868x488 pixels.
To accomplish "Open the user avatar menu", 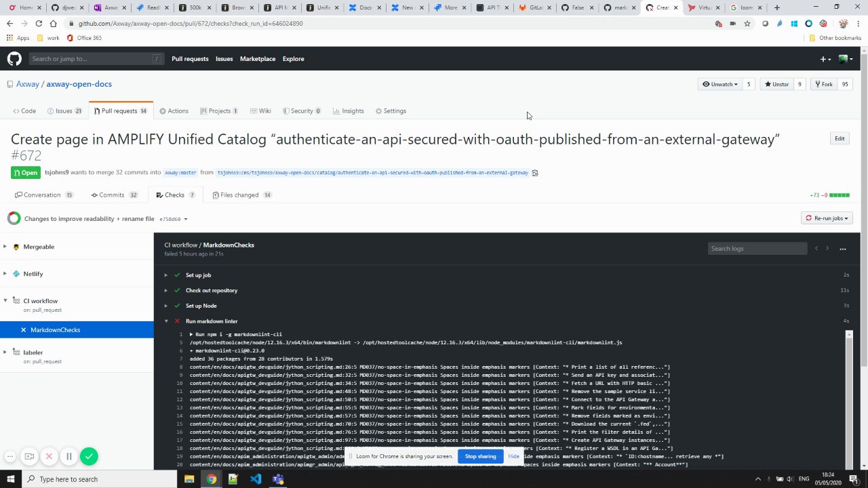I will pos(846,59).
